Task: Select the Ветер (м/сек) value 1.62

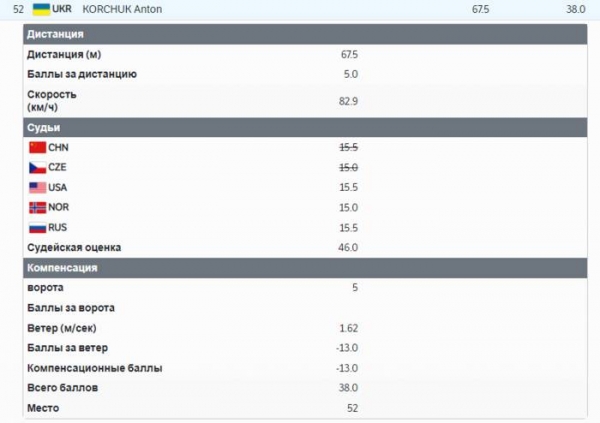Action: coord(349,328)
